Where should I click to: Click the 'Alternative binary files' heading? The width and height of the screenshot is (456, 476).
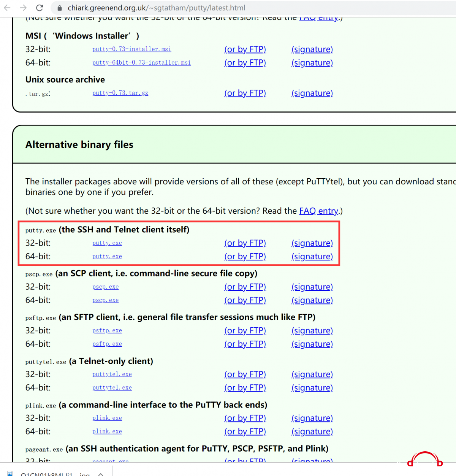pyautogui.click(x=79, y=145)
